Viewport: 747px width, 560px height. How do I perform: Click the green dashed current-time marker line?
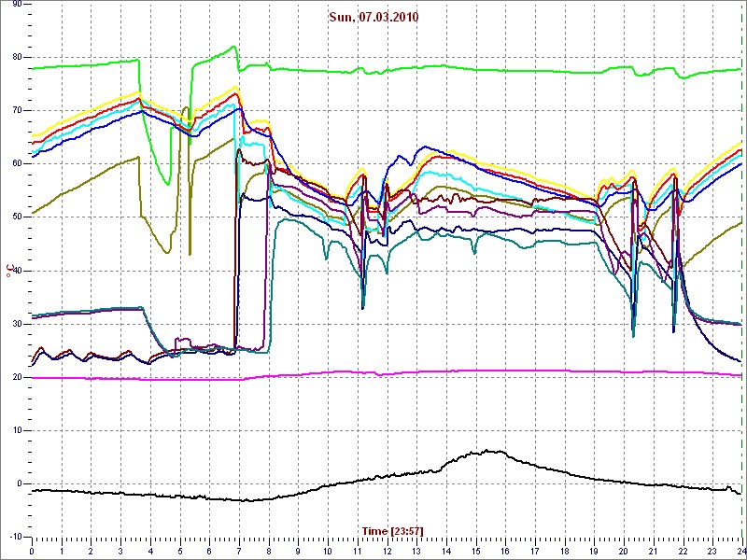tap(741, 269)
